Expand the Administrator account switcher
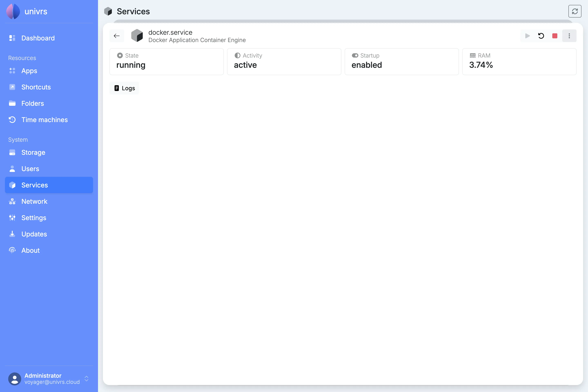 87,379
